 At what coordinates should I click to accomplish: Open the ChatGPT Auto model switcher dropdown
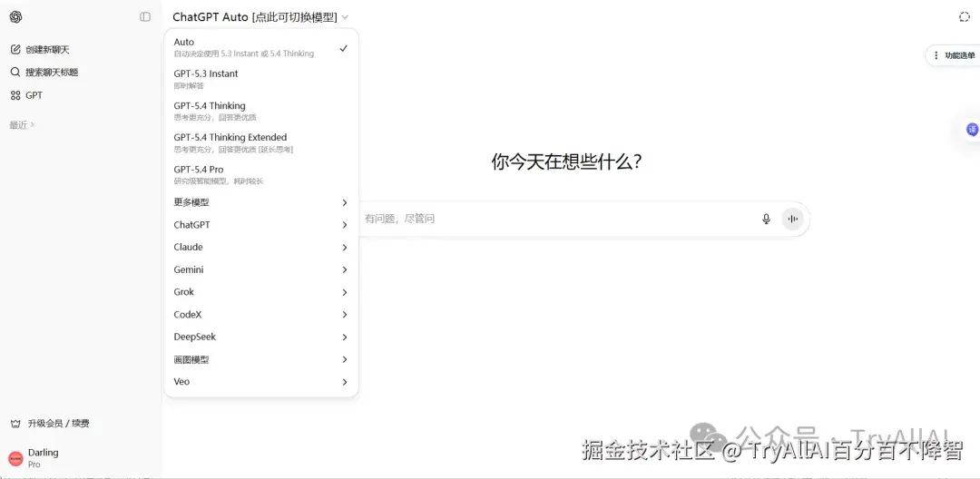click(x=260, y=17)
